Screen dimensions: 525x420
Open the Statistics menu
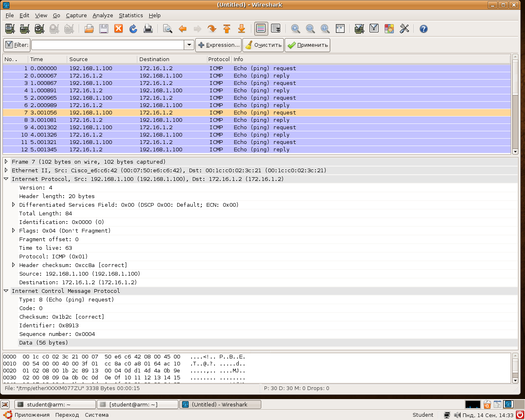point(131,15)
